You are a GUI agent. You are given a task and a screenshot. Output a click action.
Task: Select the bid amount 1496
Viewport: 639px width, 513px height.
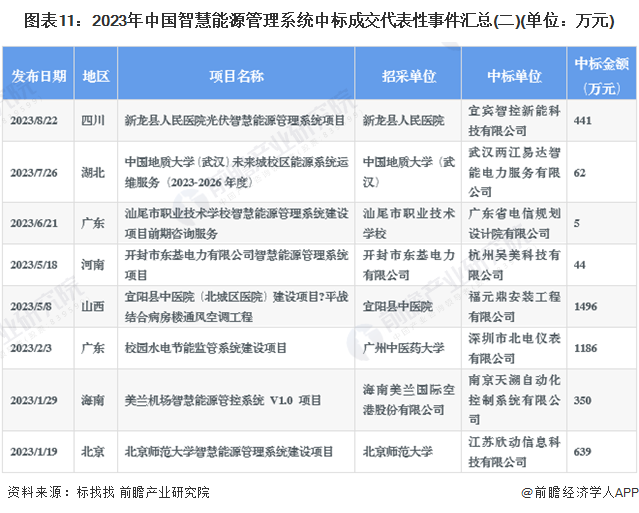point(586,306)
